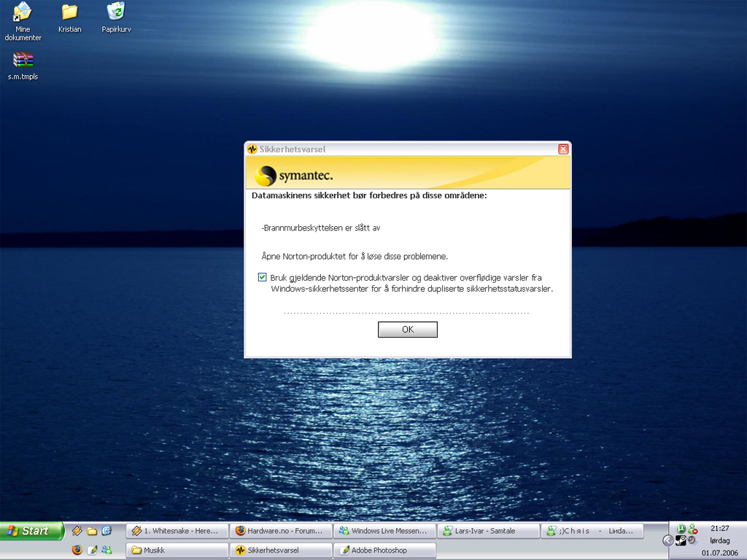Launch Photoshop from quick launch bar
This screenshot has height=560, width=747.
92,550
